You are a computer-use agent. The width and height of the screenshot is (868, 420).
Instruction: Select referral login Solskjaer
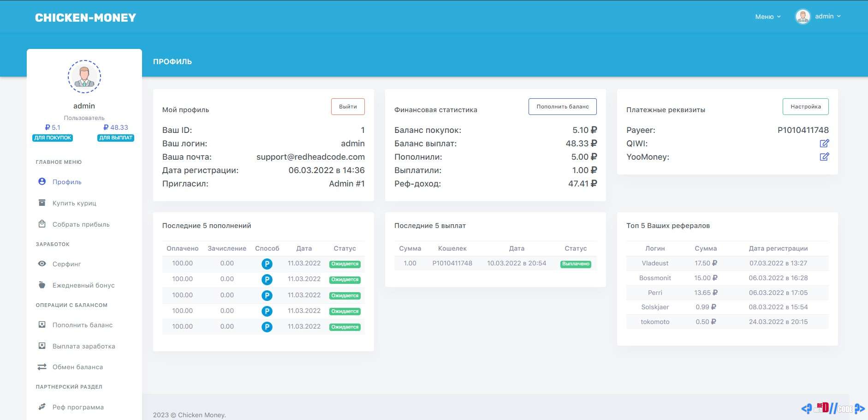coord(655,307)
